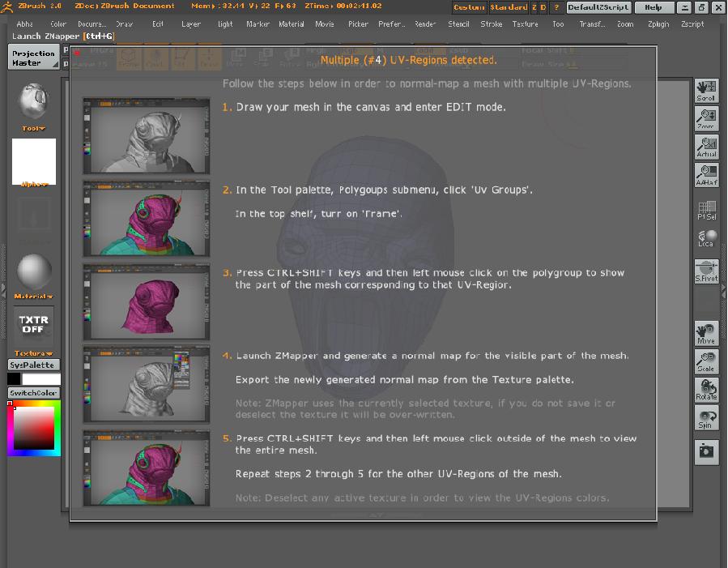Click the Help button in title bar
Viewport: 728px width, 568px height.
coord(653,7)
